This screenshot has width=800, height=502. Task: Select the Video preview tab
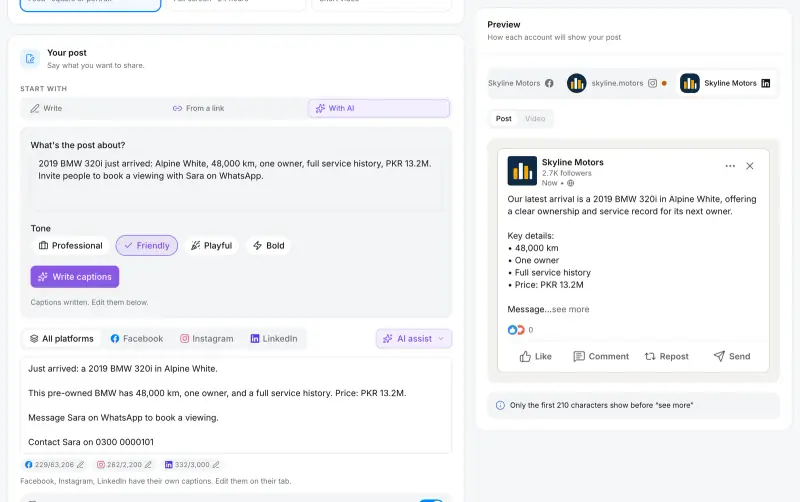535,118
